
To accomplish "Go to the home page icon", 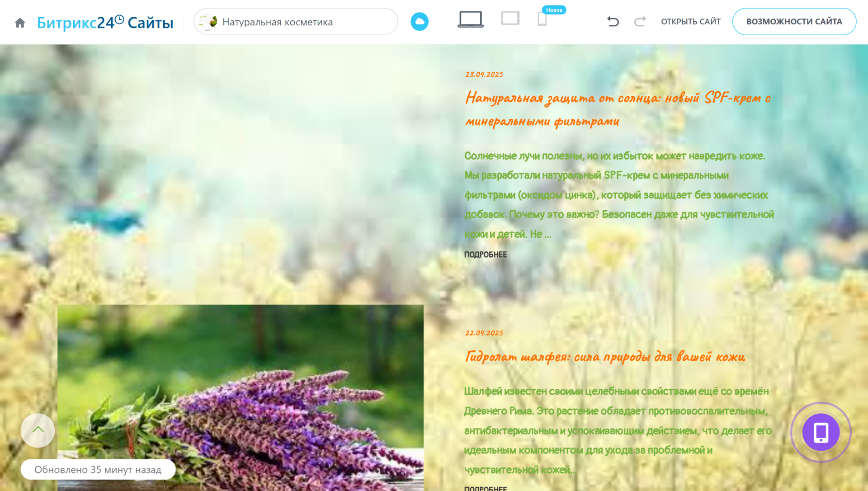I will coord(20,22).
